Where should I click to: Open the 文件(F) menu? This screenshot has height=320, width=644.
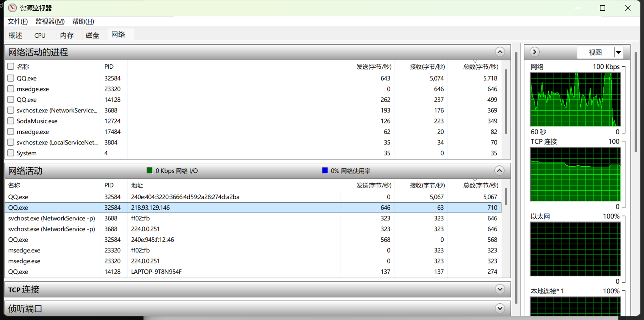(x=18, y=21)
